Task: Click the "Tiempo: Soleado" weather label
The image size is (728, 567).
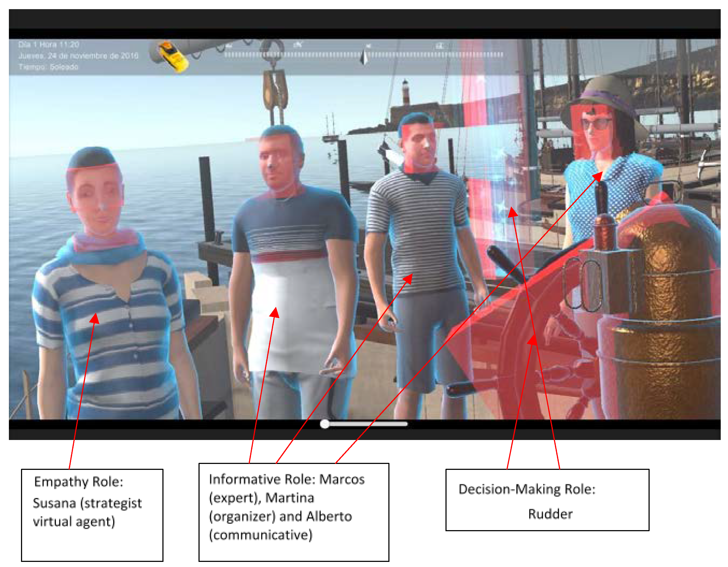Action: [x=48, y=67]
